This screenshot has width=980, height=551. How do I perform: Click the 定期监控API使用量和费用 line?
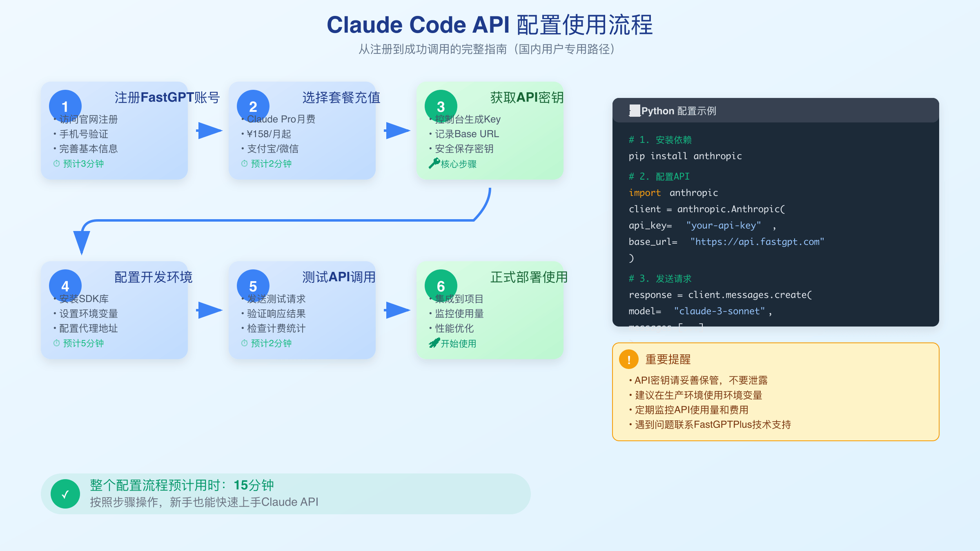689,410
